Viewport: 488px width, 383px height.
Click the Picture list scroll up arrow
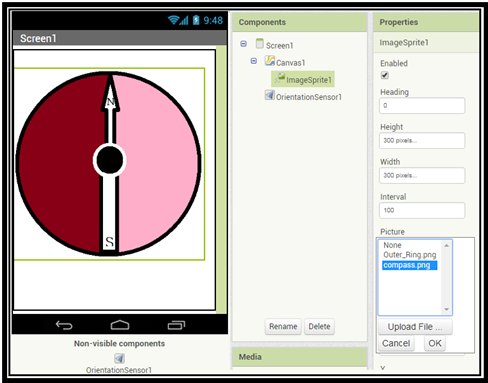pyautogui.click(x=447, y=245)
